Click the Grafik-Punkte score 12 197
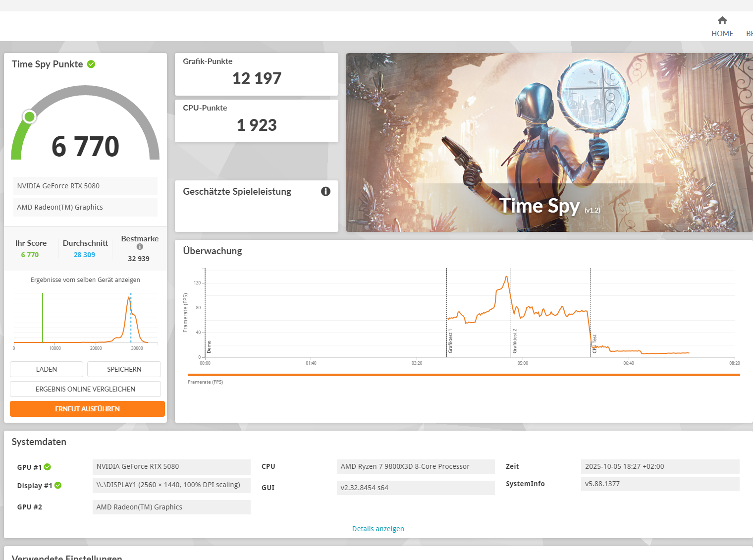 tap(257, 78)
